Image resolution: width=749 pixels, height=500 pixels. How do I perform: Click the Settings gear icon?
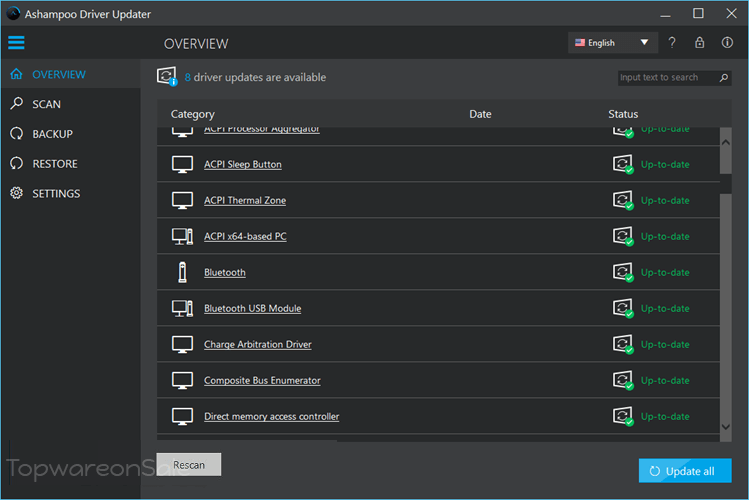(x=16, y=193)
